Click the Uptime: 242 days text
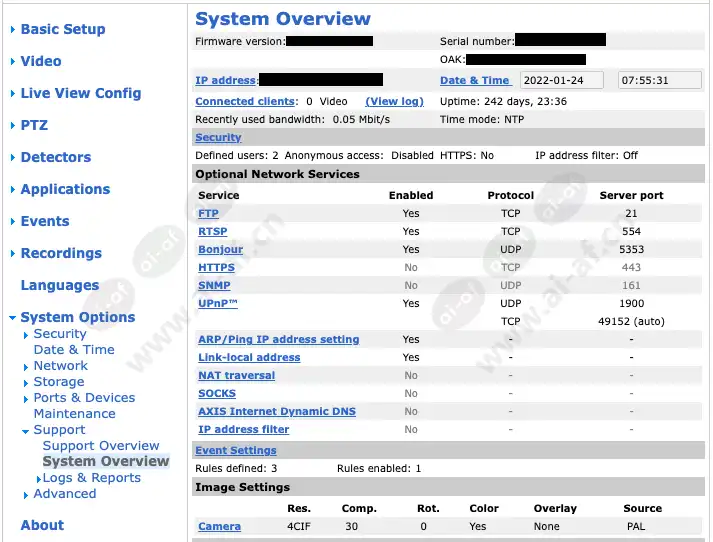Viewport: 713px width, 542px height. [x=503, y=101]
